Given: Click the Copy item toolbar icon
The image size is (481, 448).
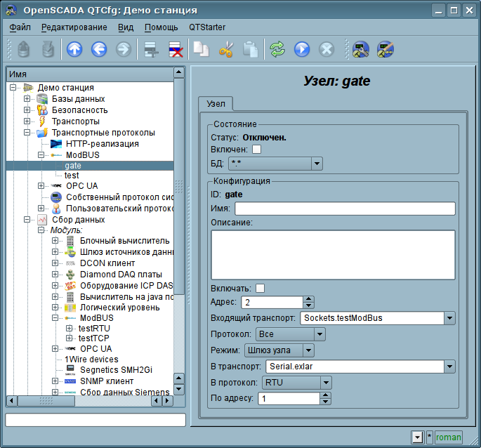Looking at the screenshot, I should [201, 49].
